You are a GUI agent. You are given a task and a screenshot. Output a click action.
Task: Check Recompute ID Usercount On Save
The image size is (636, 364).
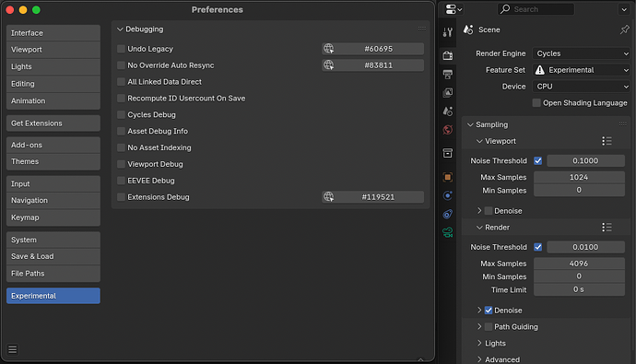pos(121,98)
